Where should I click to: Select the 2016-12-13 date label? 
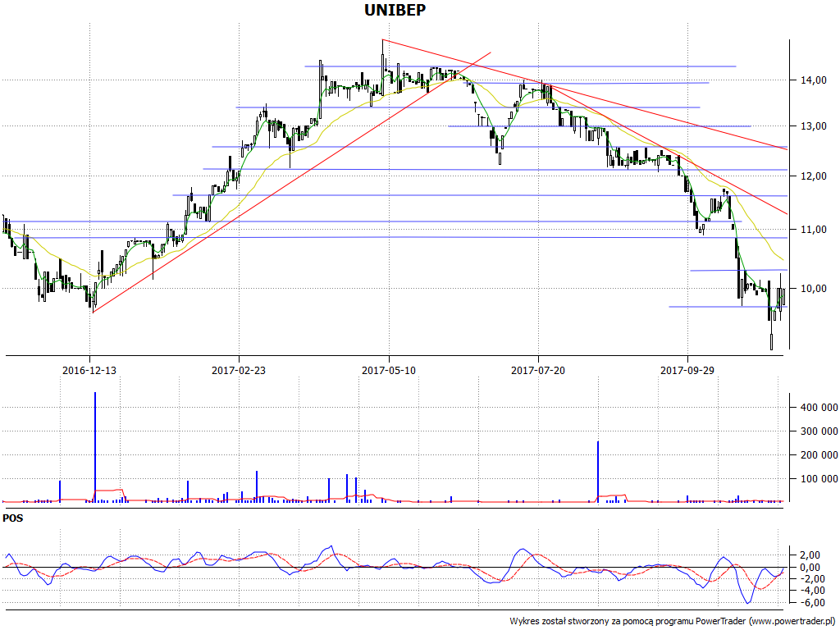pos(89,370)
